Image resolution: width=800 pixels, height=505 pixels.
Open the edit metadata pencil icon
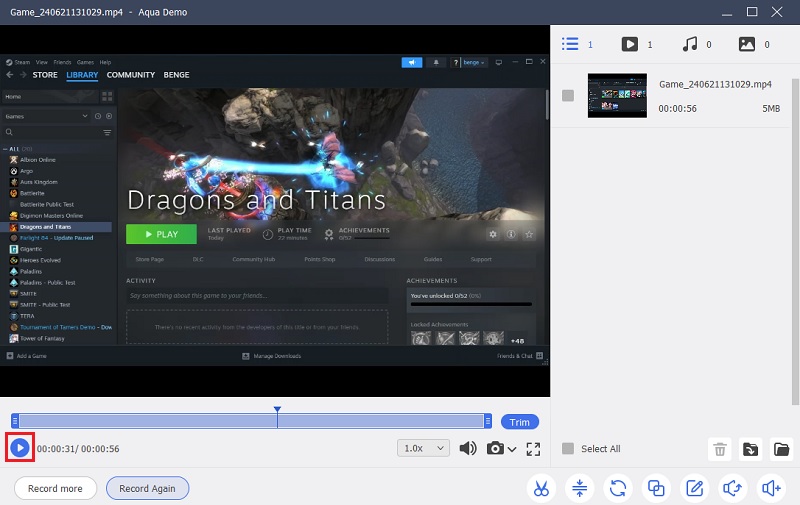[694, 488]
